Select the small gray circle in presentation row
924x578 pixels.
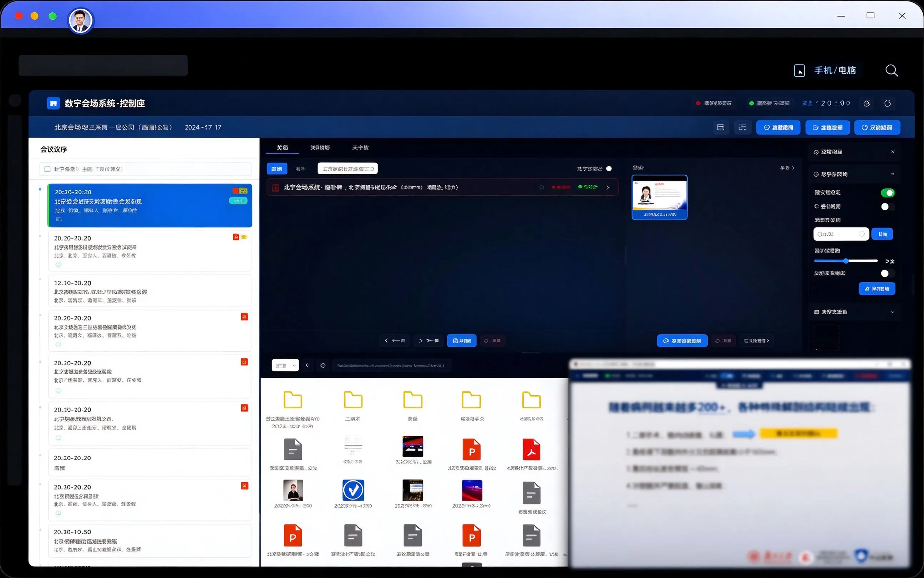[542, 187]
